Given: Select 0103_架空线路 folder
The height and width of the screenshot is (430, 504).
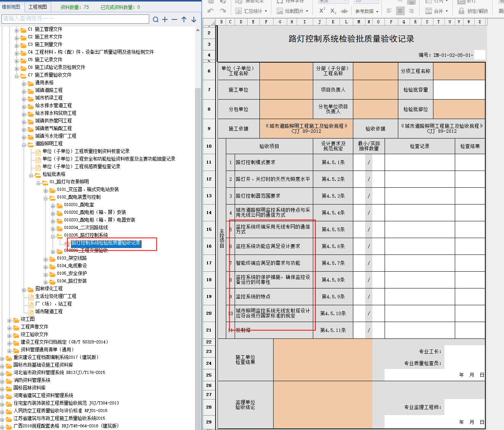Looking at the screenshot, I should pos(72,258).
